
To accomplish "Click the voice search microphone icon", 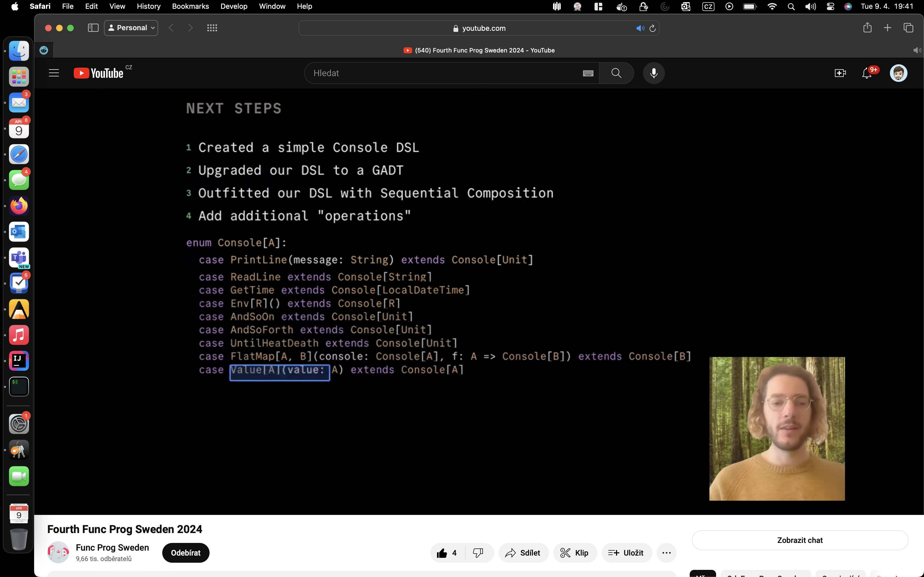I will 654,73.
